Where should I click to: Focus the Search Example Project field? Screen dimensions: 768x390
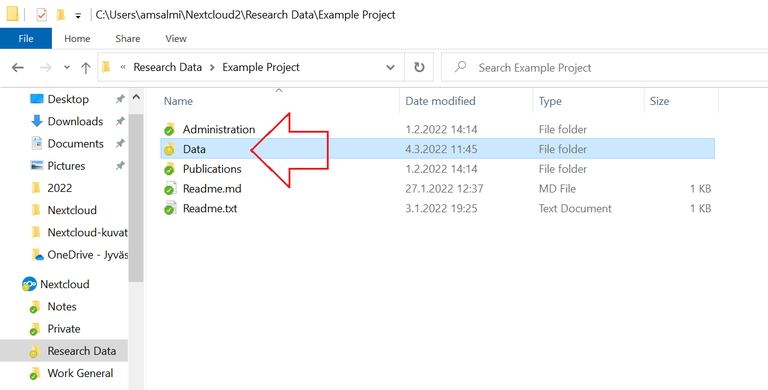pos(605,68)
